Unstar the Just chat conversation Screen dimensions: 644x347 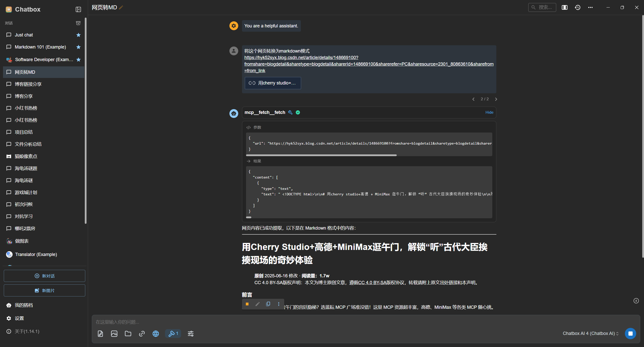pos(78,35)
